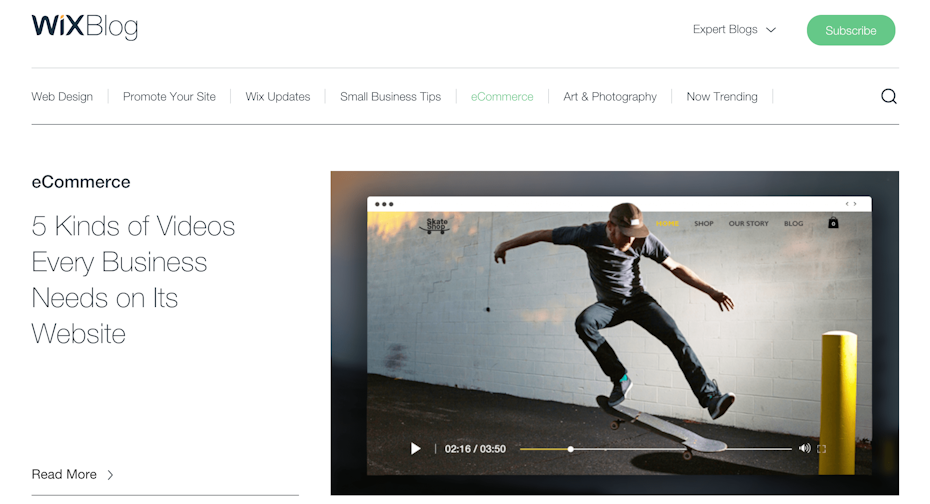
Task: Open the 5 Kinds of Videos article title
Action: 133,280
